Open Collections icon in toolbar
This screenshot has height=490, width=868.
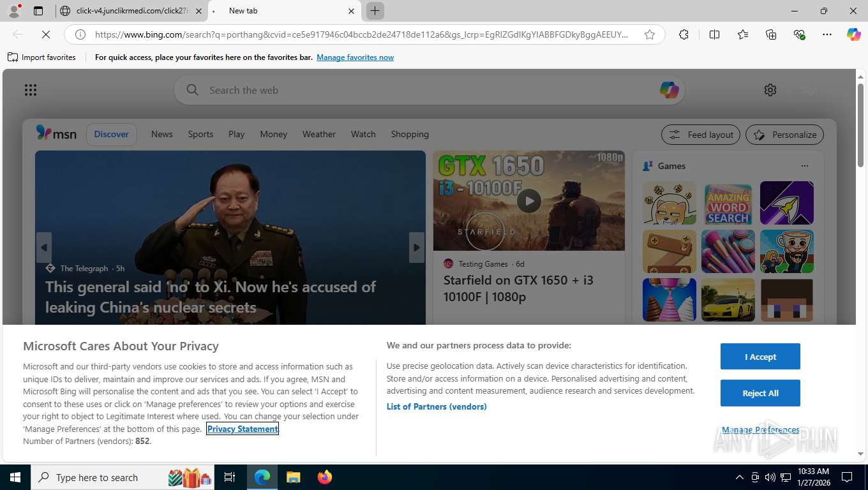tap(771, 34)
